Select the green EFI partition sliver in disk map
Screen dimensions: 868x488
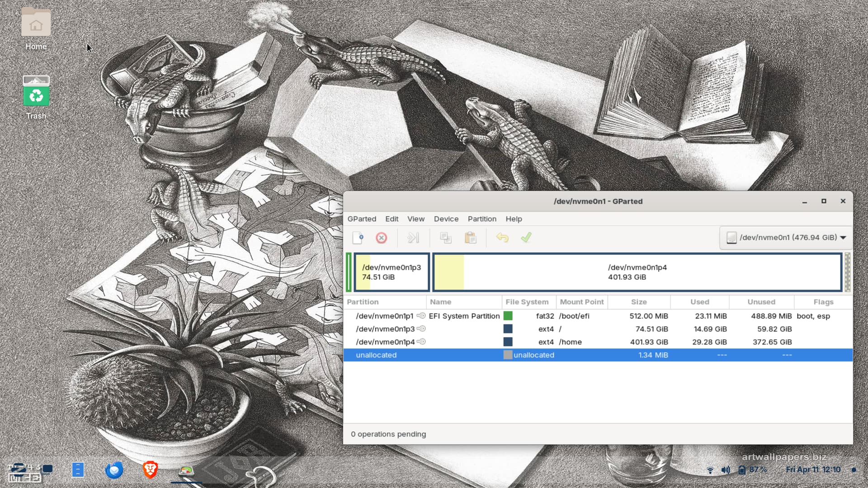point(349,272)
